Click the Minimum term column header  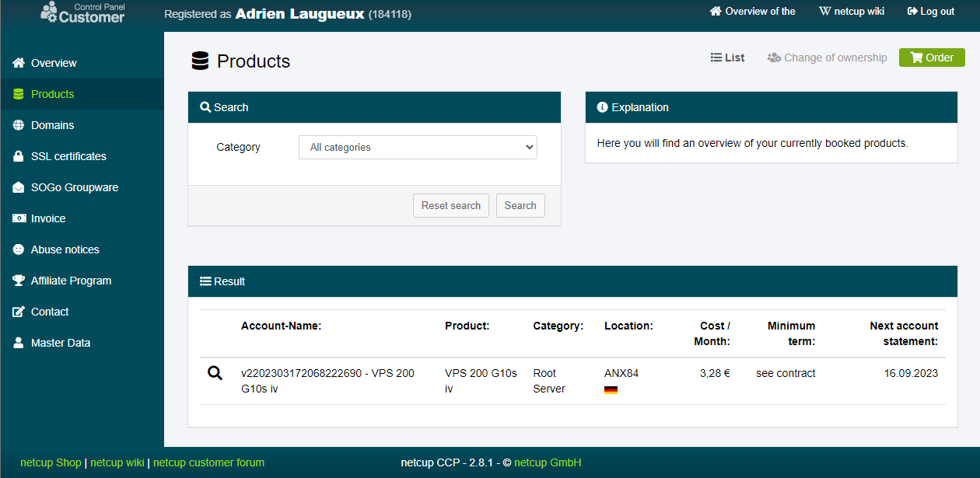(791, 333)
